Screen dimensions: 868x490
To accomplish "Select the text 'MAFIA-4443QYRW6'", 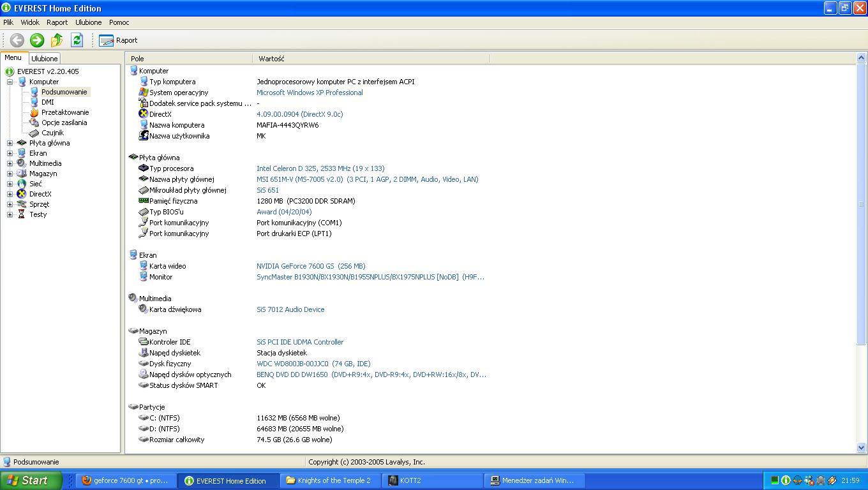I will point(287,125).
